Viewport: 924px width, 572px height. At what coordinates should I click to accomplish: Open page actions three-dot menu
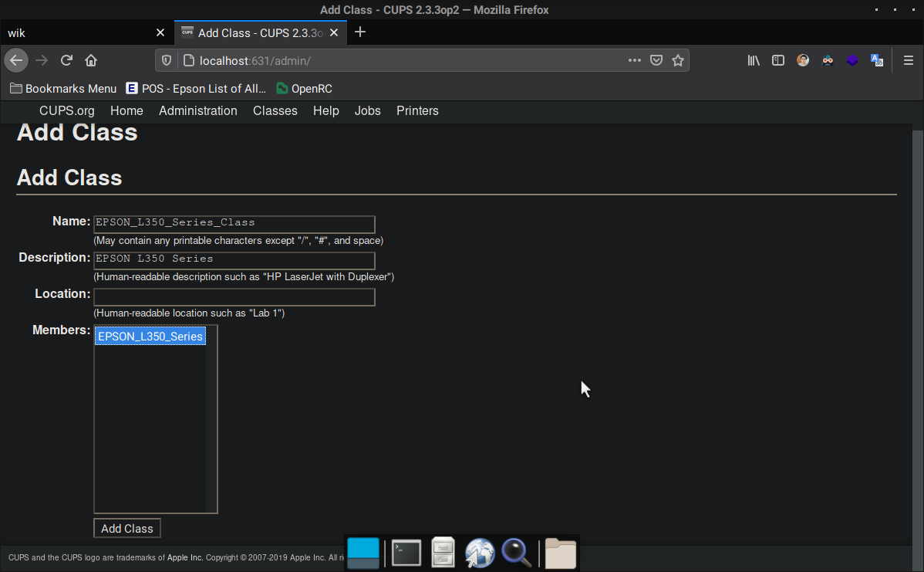point(634,60)
